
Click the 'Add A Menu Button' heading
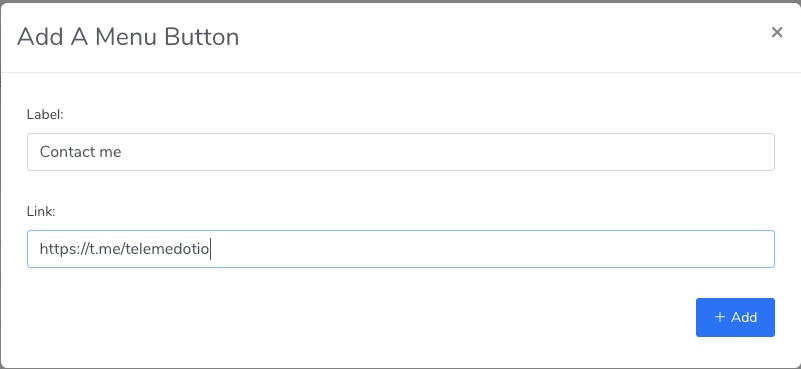(128, 37)
